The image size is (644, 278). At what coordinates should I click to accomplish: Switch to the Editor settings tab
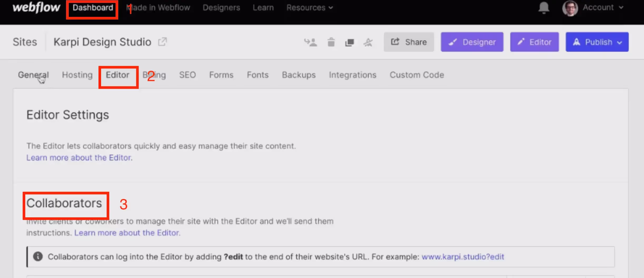click(117, 75)
